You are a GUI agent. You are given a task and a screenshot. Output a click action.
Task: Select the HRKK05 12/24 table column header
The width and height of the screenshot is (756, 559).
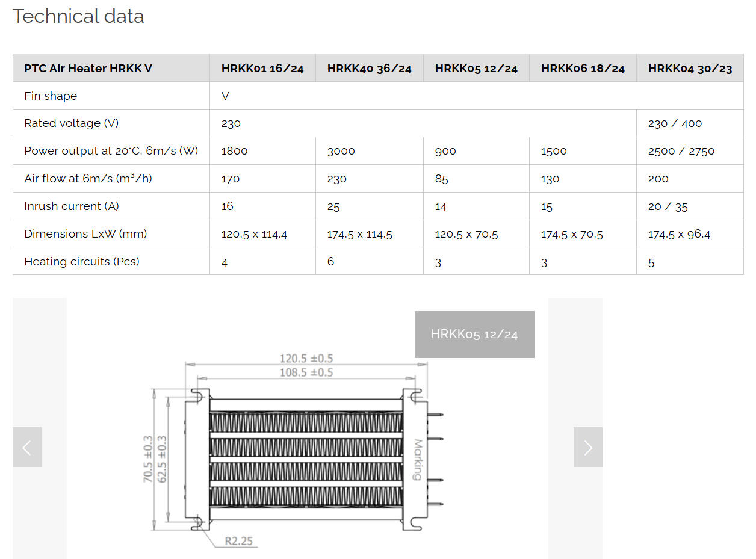coord(476,69)
